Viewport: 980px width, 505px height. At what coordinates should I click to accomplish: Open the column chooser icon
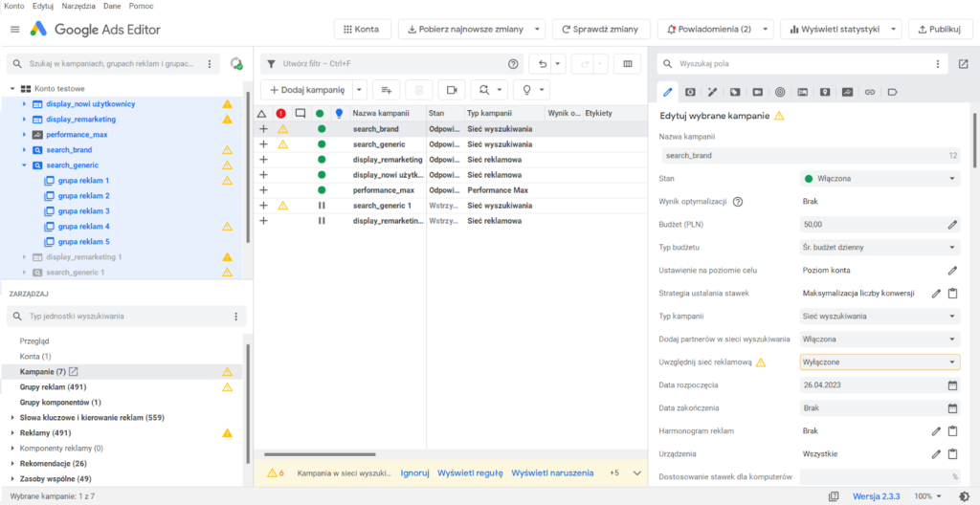(x=628, y=64)
